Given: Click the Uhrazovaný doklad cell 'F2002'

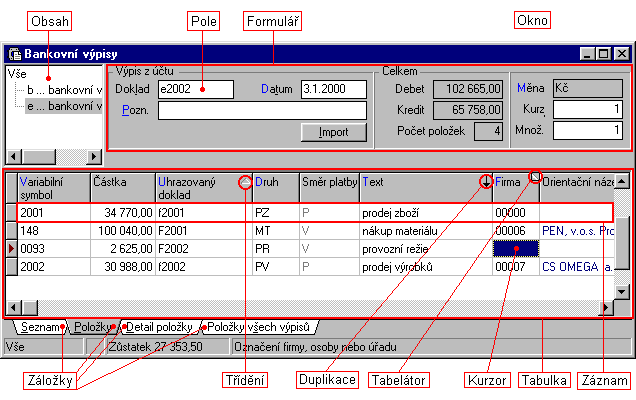Looking at the screenshot, I should [204, 249].
